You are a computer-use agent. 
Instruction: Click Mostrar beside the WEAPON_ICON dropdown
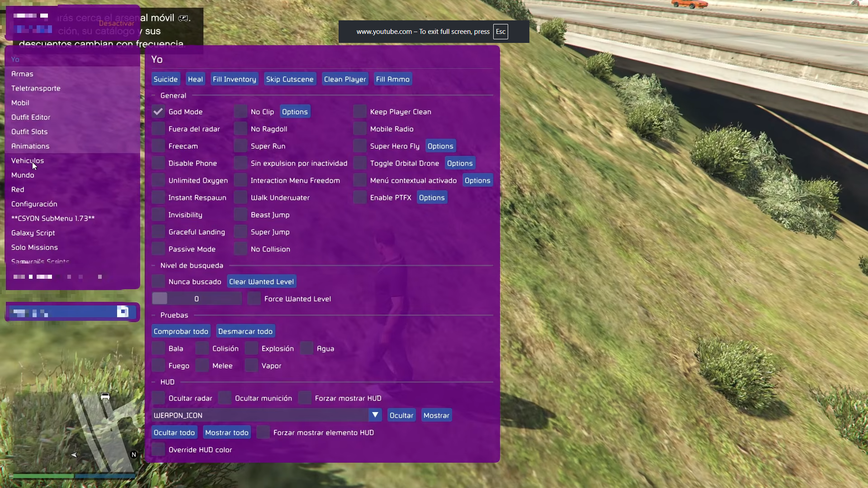(x=437, y=415)
